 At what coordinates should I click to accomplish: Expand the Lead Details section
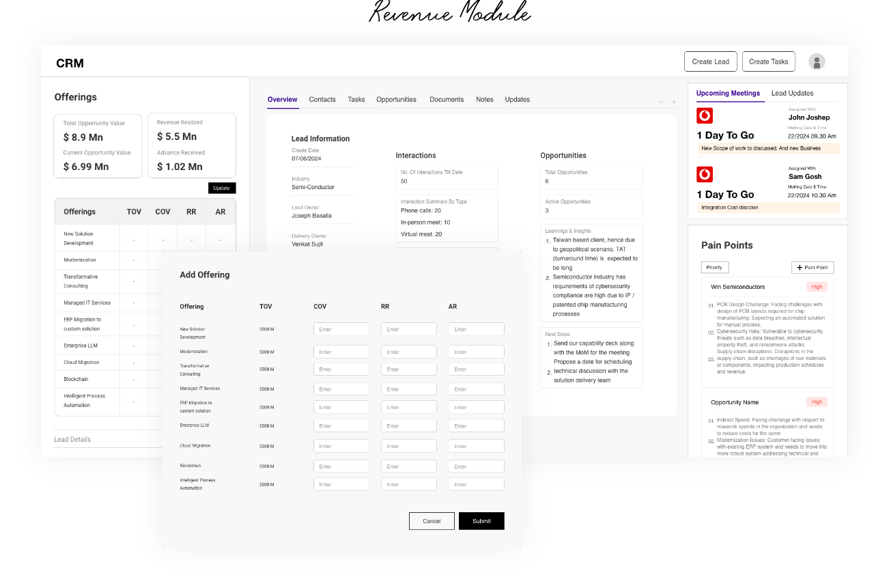coord(72,439)
